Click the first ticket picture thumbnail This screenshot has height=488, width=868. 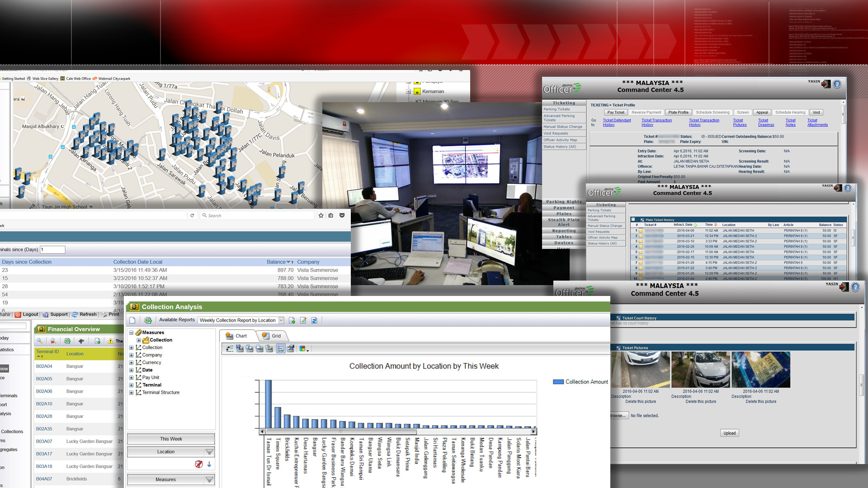coord(640,370)
